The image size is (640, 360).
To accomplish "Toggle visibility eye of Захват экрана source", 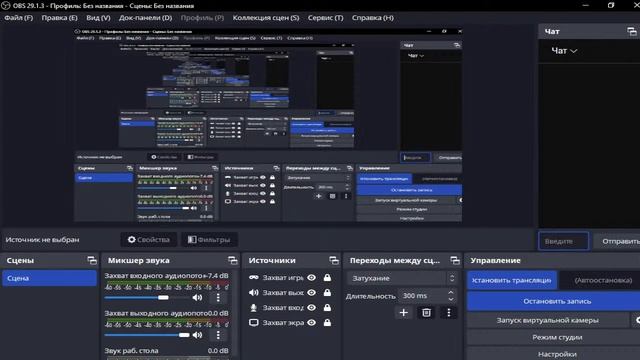I will pyautogui.click(x=311, y=323).
